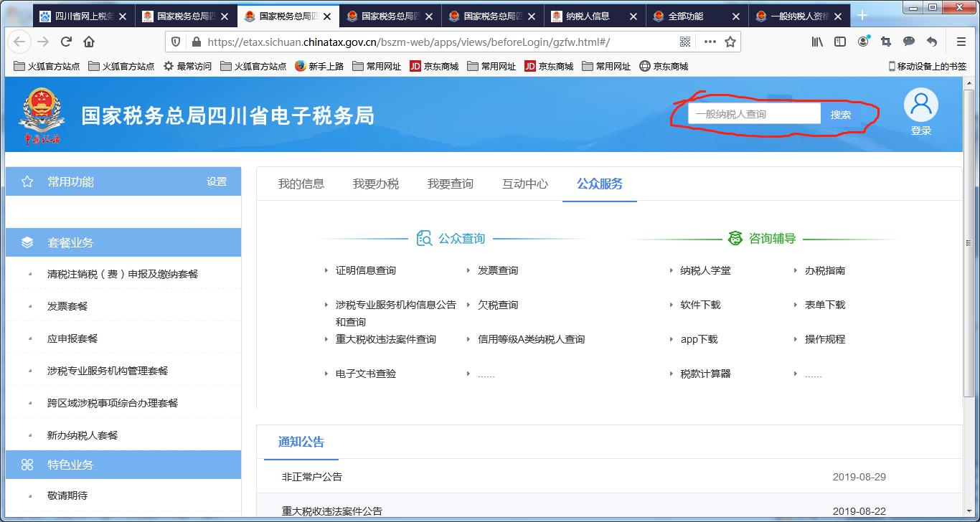Open the Firefox library icon
This screenshot has height=522, width=980.
click(x=818, y=42)
